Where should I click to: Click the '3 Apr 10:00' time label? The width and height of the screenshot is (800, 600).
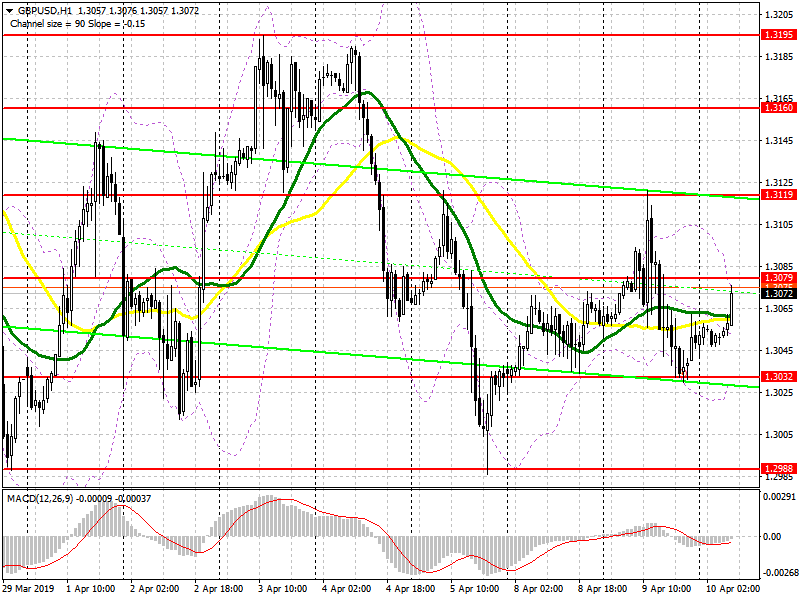coord(283,589)
